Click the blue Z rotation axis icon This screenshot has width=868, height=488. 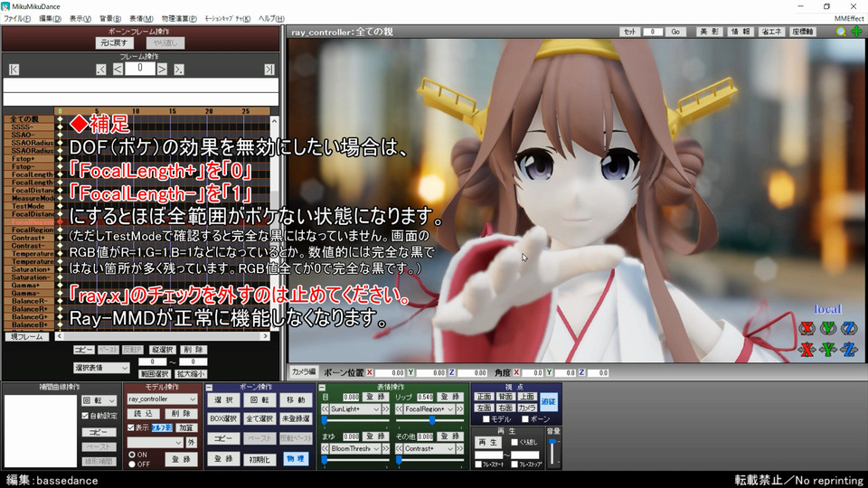849,328
